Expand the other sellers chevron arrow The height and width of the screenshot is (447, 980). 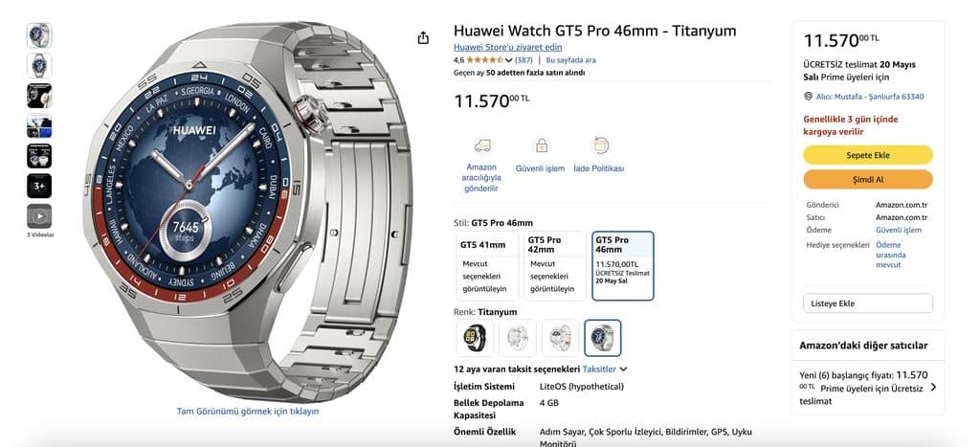pos(933,387)
